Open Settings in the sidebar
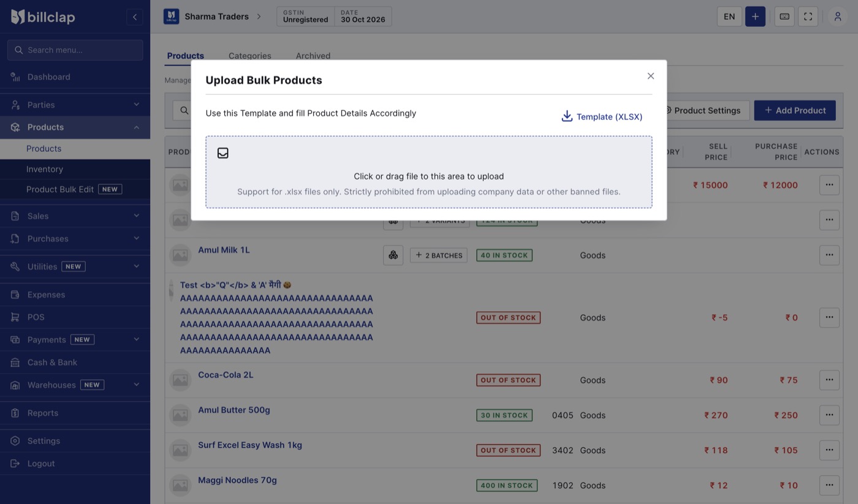 click(75, 441)
